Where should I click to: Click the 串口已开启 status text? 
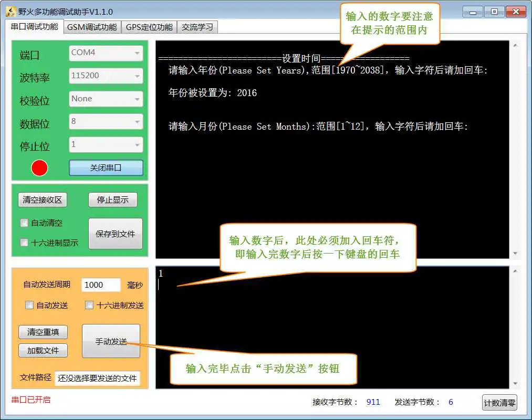tap(31, 400)
